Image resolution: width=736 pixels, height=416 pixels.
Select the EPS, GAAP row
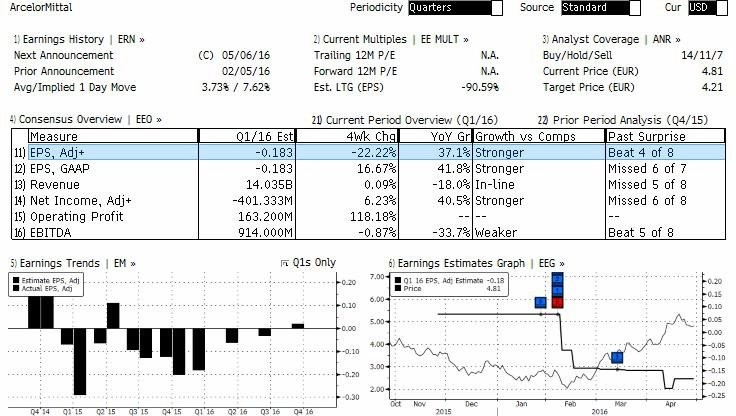click(368, 169)
